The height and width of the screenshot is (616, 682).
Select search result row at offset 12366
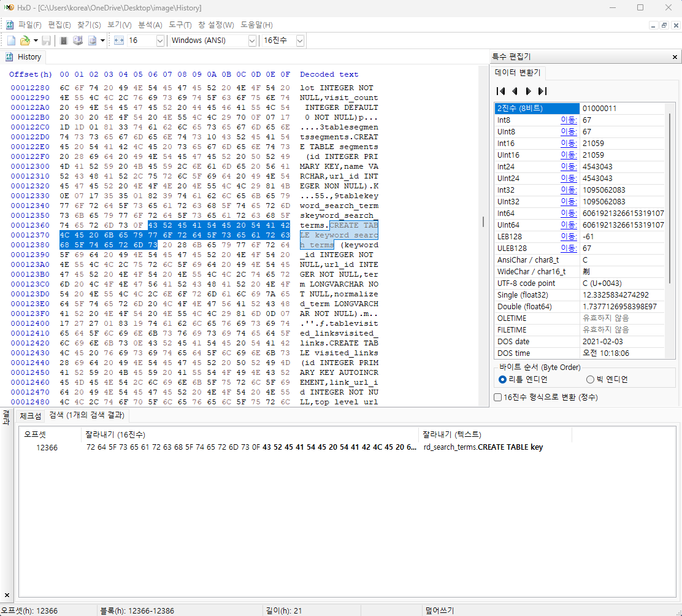click(x=245, y=447)
